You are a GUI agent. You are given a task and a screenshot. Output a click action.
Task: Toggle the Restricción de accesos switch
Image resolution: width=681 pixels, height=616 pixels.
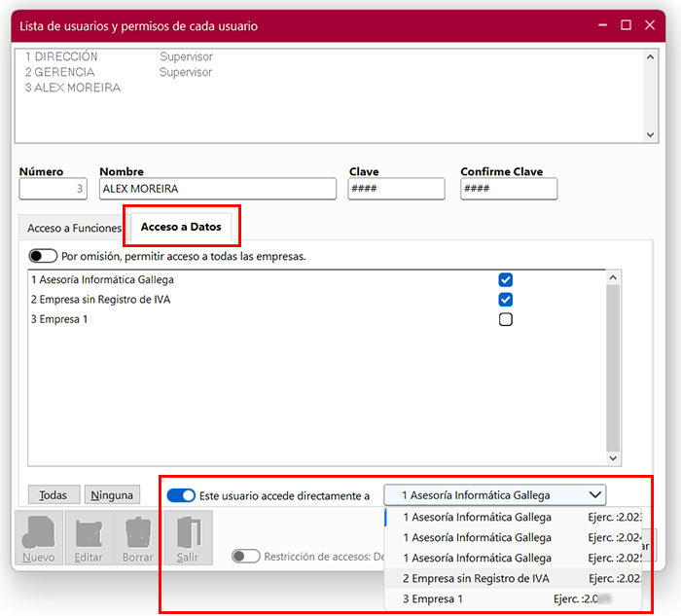point(245,557)
